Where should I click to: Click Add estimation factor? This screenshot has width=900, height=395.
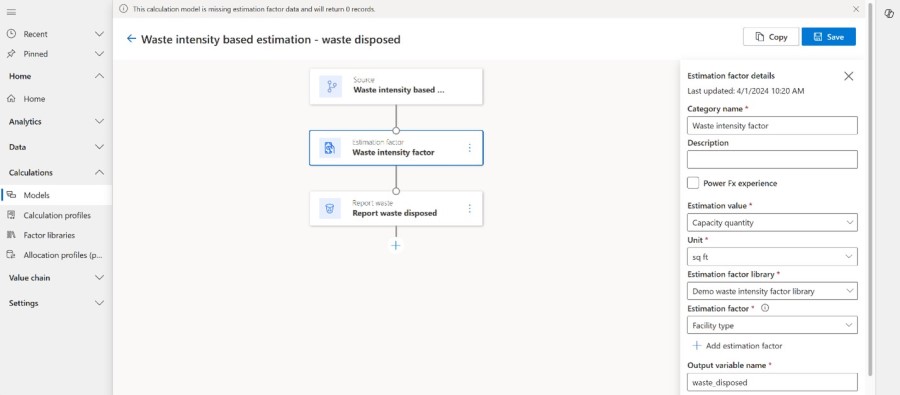click(738, 346)
